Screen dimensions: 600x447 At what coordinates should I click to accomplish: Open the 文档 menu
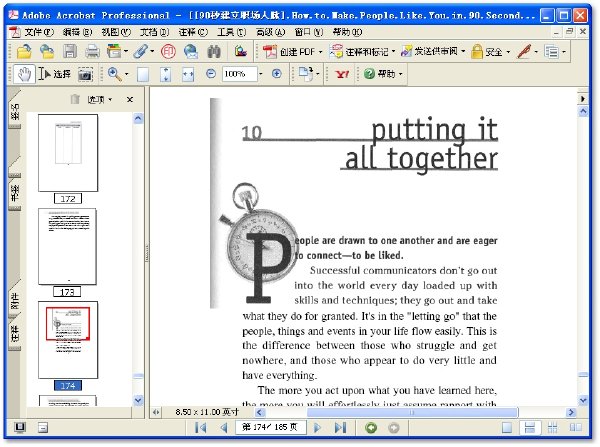[x=154, y=32]
